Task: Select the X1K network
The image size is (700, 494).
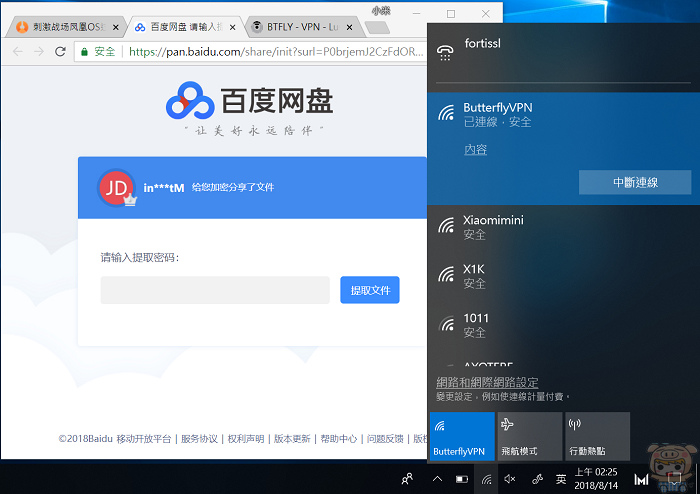Action: (x=563, y=278)
